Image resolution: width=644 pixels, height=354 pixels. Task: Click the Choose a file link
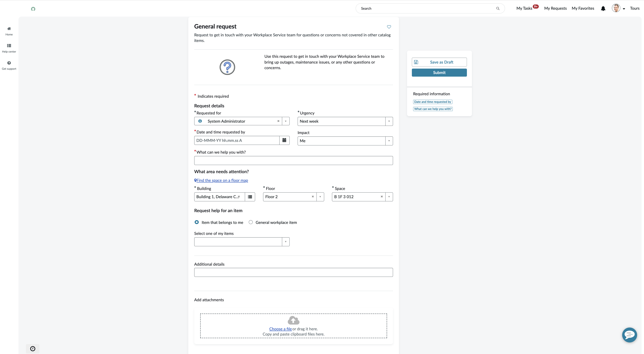click(280, 329)
